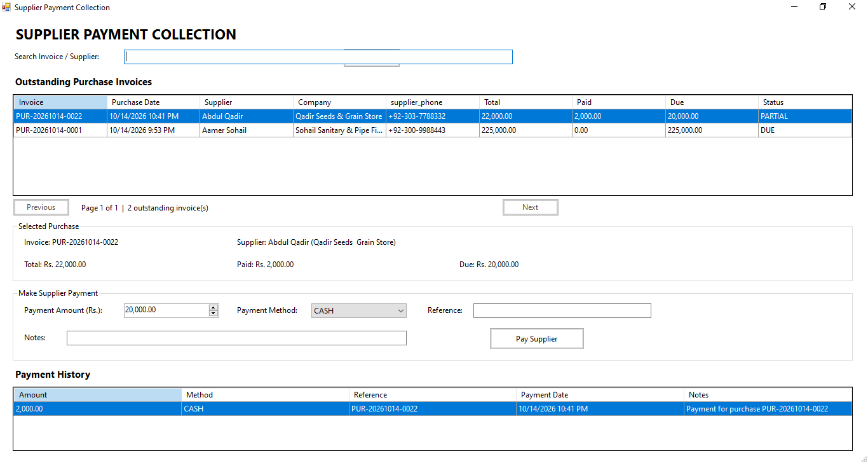The height and width of the screenshot is (463, 868).
Task: Go to the Next page of invoices
Action: coord(531,207)
